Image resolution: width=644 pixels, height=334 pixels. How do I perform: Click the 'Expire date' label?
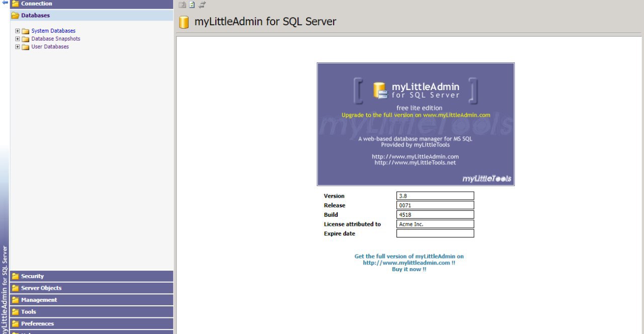click(x=340, y=234)
